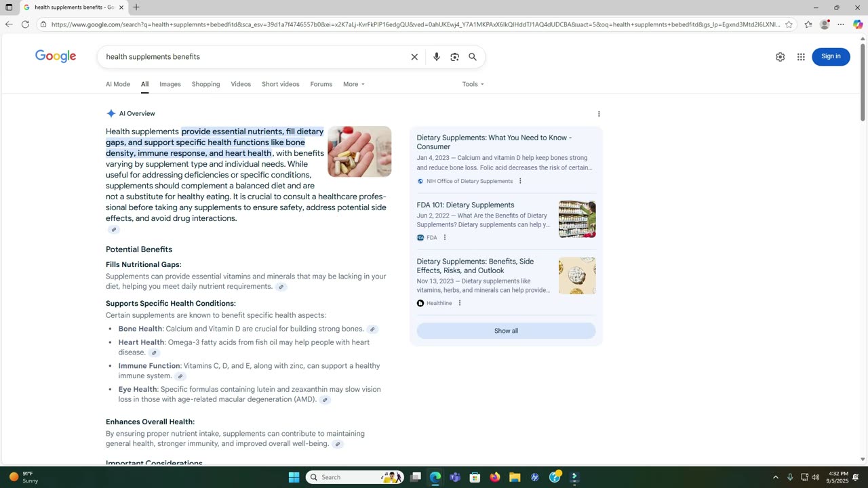Select the All results tab
The height and width of the screenshot is (488, 868).
click(144, 84)
